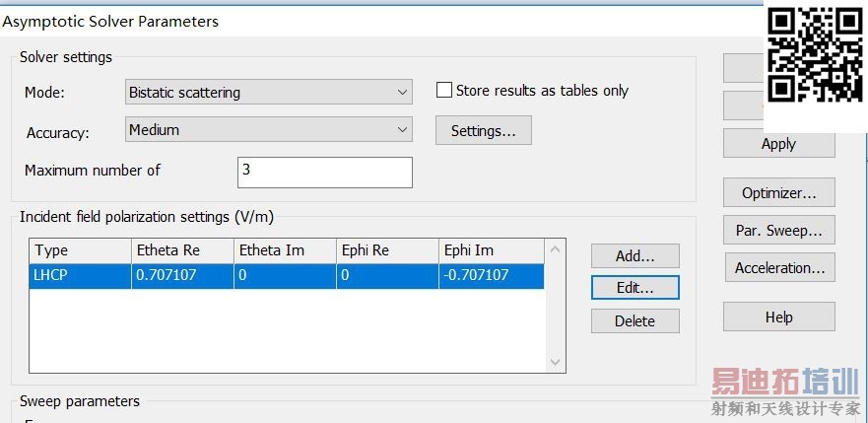Select the LHCP polarization row
This screenshot has width=868, height=423.
(286, 276)
